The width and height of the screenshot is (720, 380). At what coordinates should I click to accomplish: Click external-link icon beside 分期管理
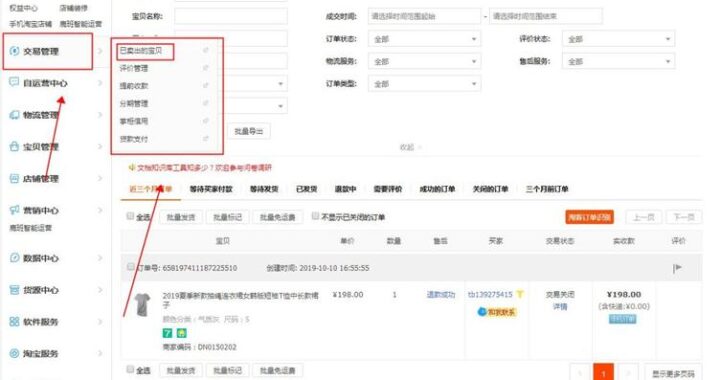(206, 103)
